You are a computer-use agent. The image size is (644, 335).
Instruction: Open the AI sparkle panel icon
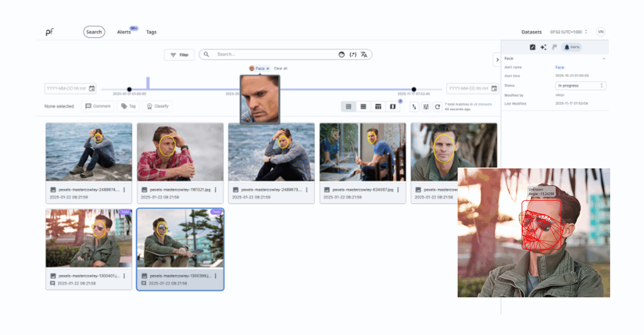[x=543, y=47]
